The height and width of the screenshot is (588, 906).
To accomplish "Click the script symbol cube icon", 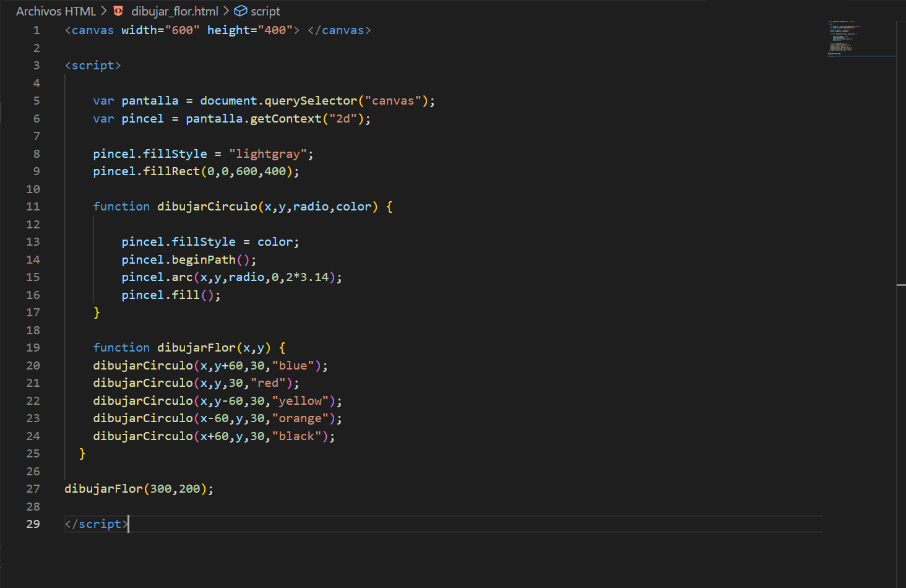I will pos(241,11).
